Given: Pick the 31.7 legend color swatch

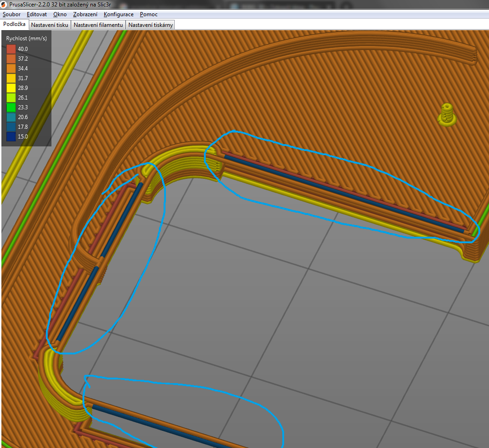Looking at the screenshot, I should 11,78.
